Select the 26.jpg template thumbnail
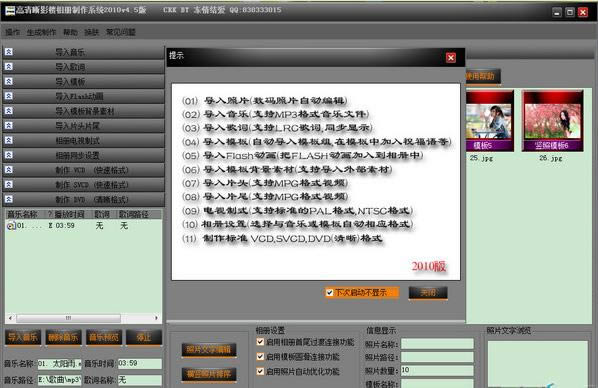 [552, 121]
